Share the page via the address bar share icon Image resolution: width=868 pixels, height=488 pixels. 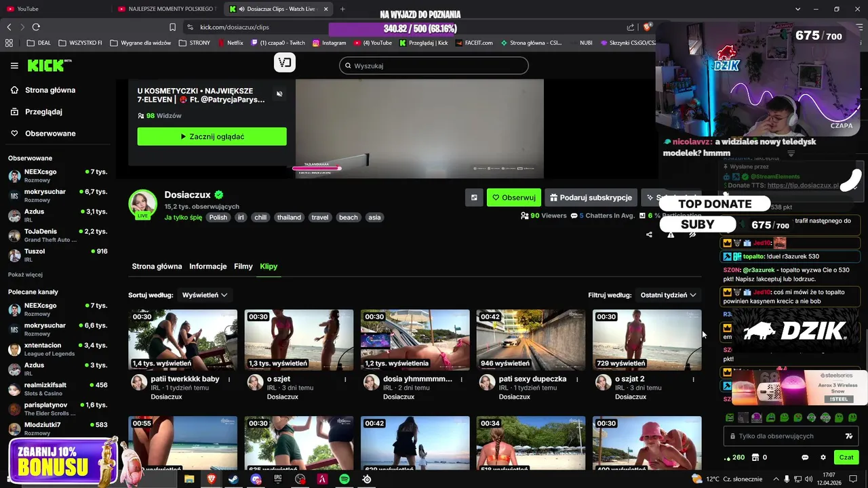631,27
